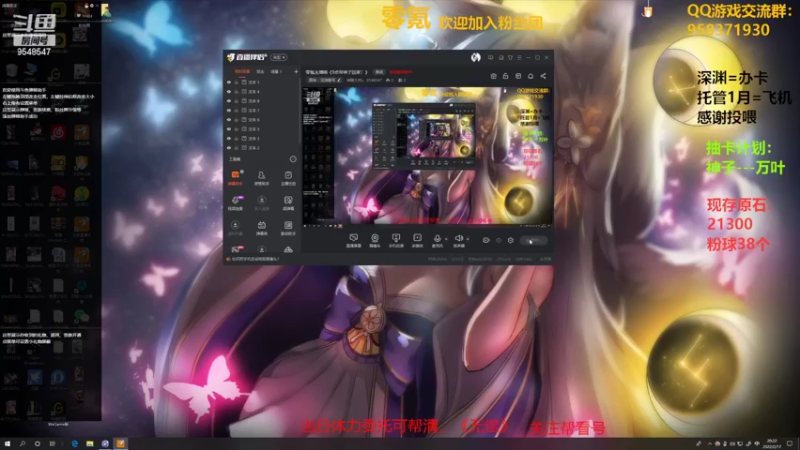Open the person-silhouette tool beside the orange tool
This screenshot has width=800, height=450.
[261, 177]
